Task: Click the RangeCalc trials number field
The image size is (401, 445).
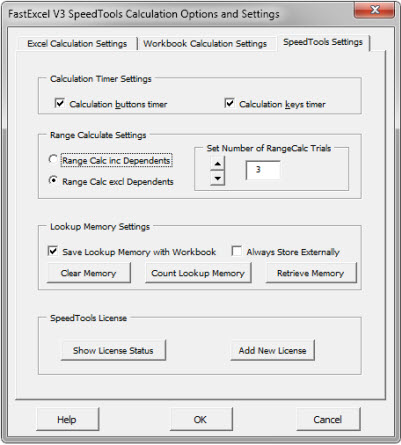Action: click(263, 170)
